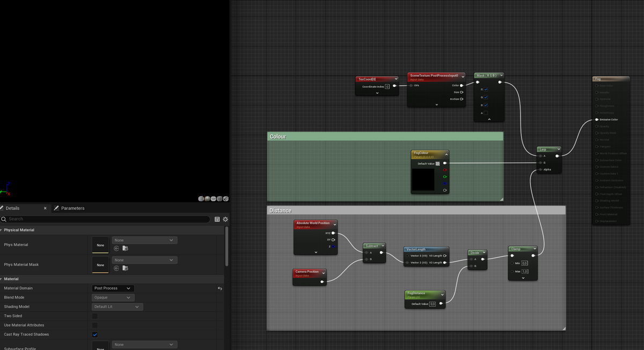644x350 pixels.
Task: Open Phys Material asset dropdown
Action: [144, 240]
